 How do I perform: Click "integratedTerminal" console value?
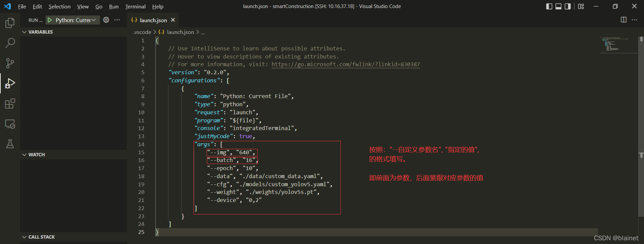coord(262,128)
